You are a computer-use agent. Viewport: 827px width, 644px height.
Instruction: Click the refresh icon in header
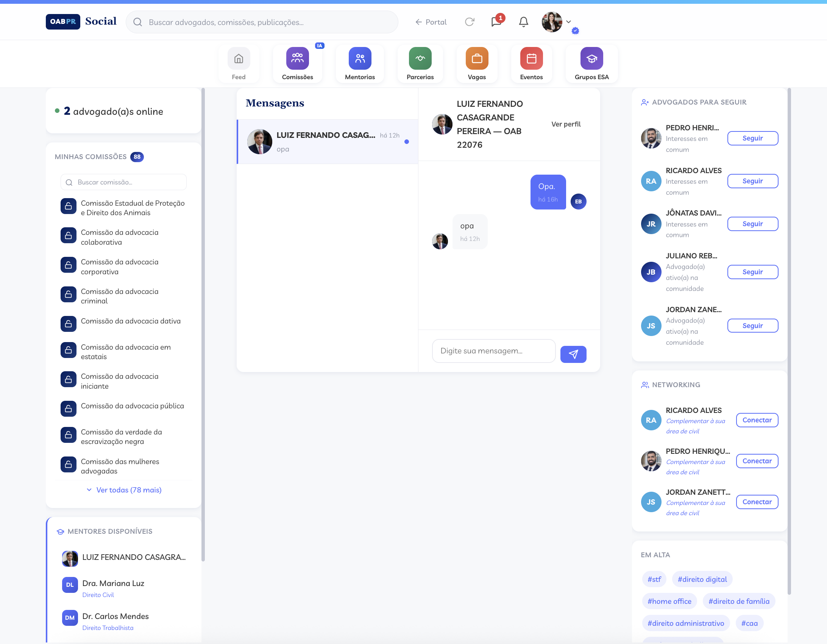coord(470,22)
